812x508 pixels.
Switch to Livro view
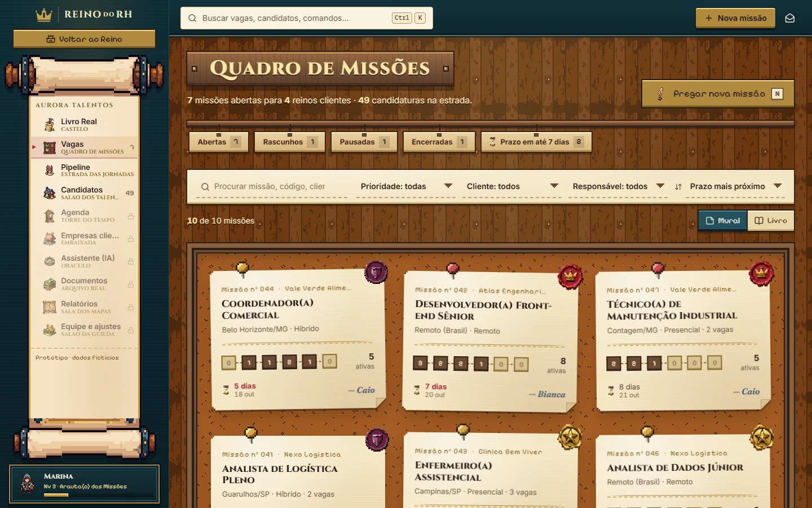pos(771,221)
